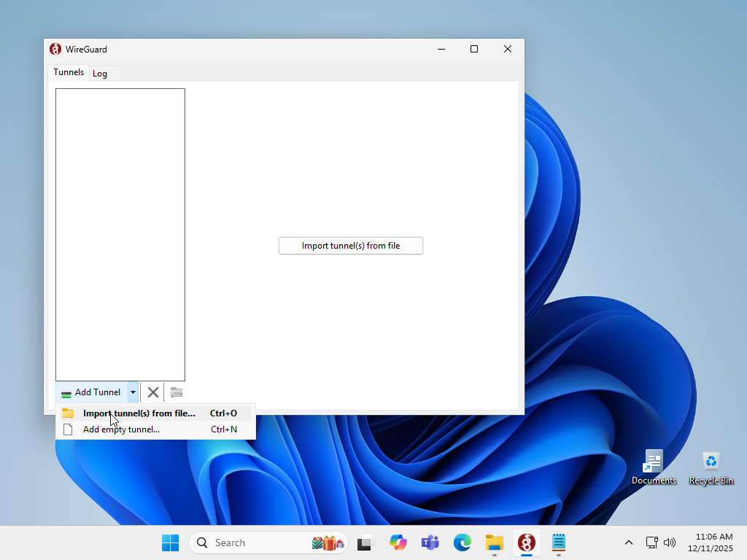The width and height of the screenshot is (747, 560).
Task: Select the delete tunnel X icon
Action: pyautogui.click(x=152, y=392)
